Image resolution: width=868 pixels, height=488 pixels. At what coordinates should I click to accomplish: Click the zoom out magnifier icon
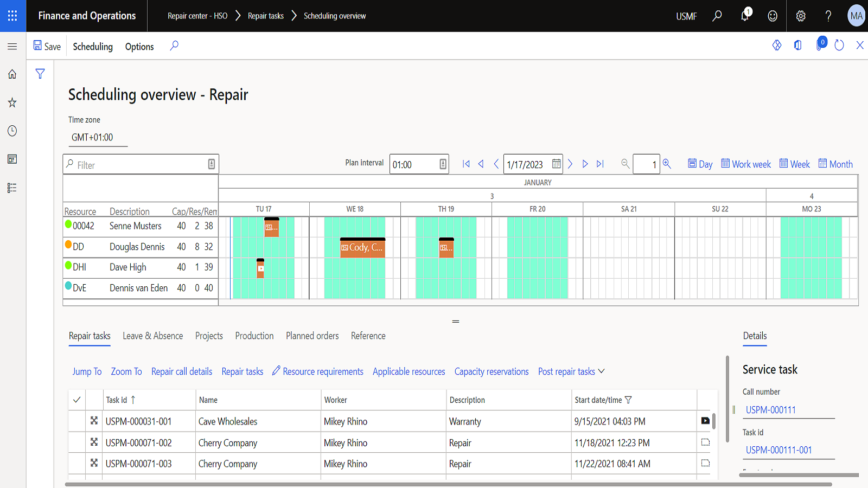tap(625, 164)
